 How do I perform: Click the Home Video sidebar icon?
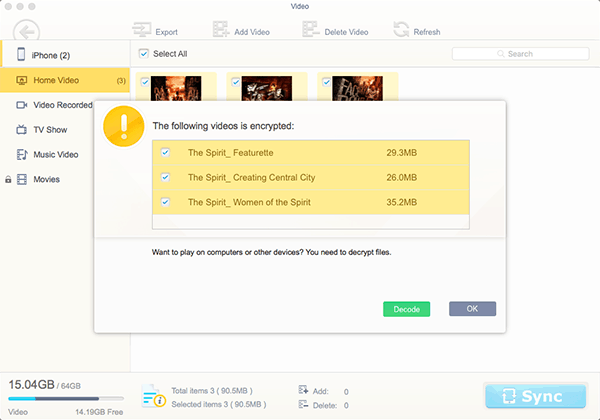21,80
